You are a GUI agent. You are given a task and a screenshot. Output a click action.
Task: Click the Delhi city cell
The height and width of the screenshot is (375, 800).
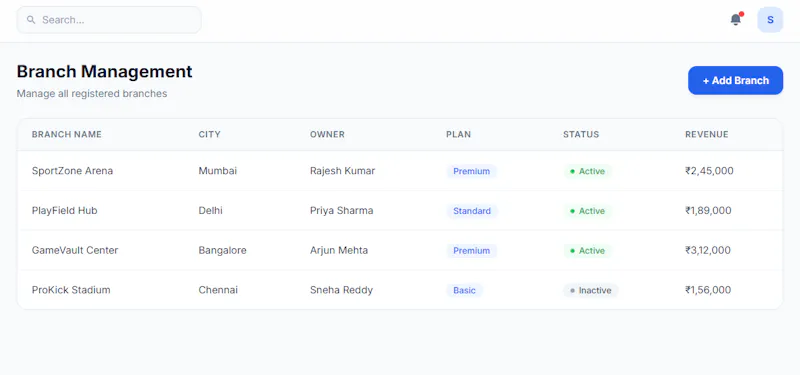tap(210, 211)
